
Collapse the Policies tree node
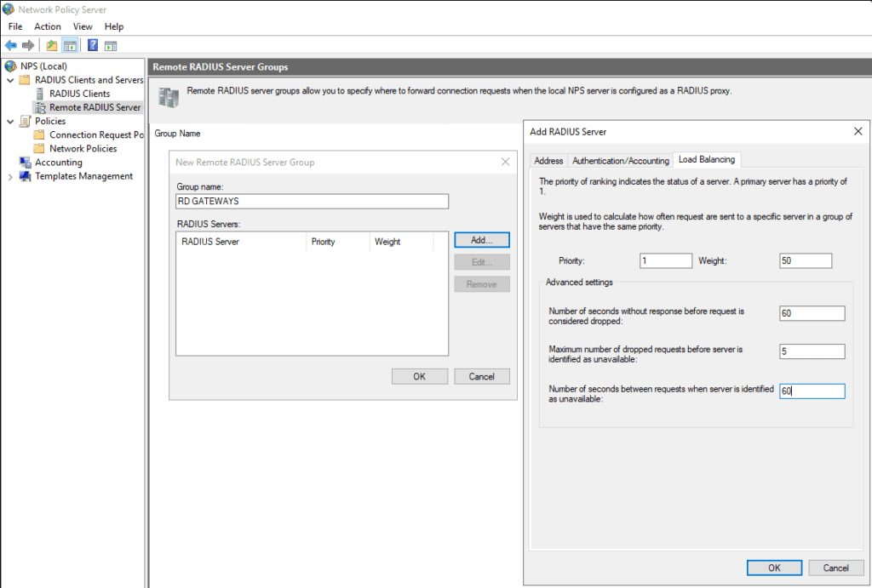(10, 121)
